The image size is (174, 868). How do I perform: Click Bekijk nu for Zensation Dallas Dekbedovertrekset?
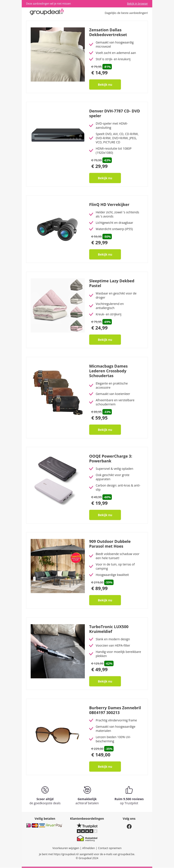105,85
